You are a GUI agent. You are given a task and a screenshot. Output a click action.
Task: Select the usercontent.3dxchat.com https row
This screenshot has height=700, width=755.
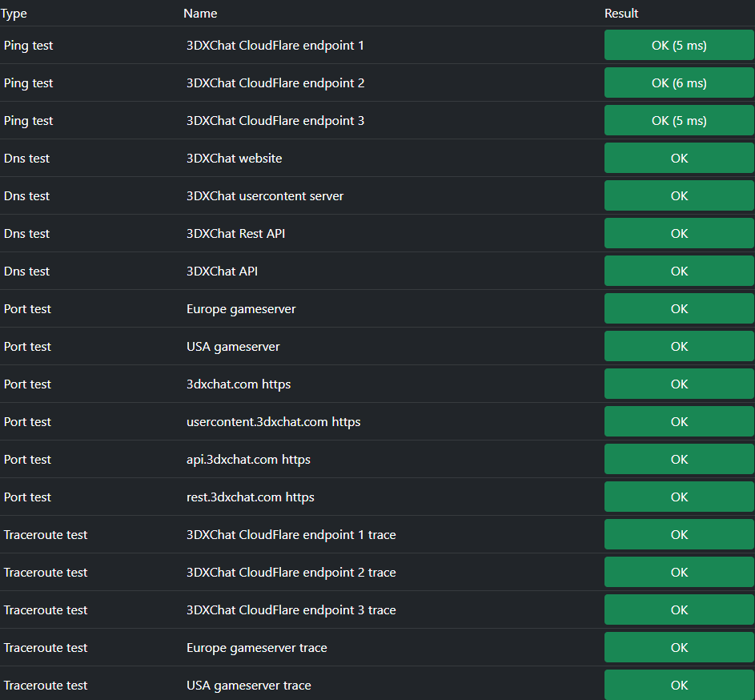point(273,421)
